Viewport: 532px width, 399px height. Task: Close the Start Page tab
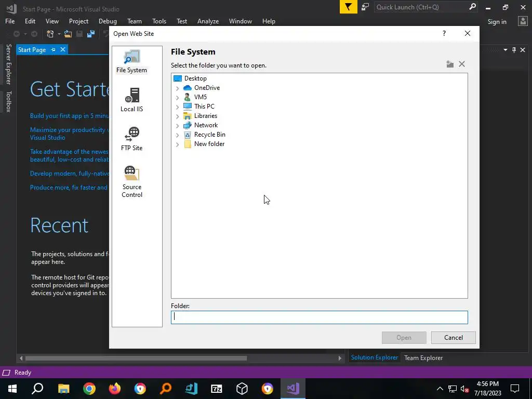coord(63,49)
